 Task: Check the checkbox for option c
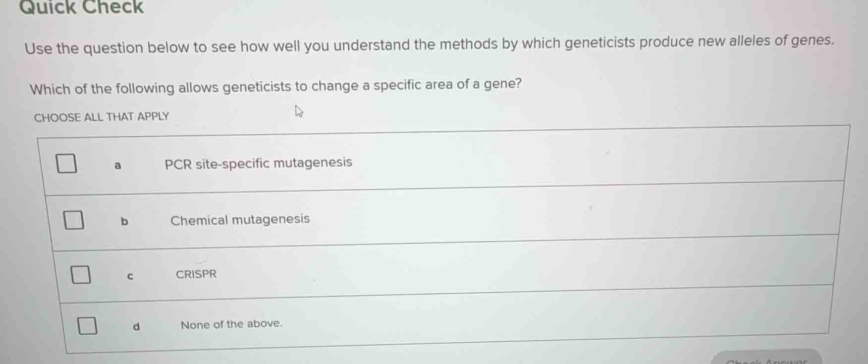coord(82,274)
